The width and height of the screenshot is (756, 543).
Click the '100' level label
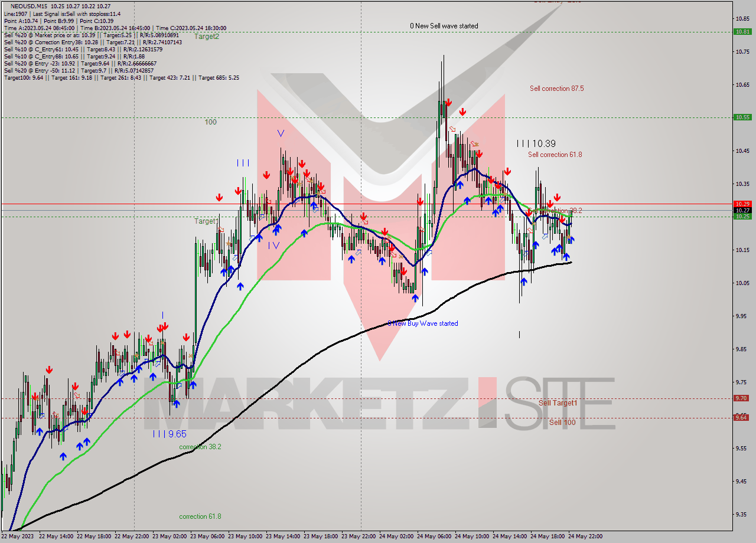(x=211, y=122)
